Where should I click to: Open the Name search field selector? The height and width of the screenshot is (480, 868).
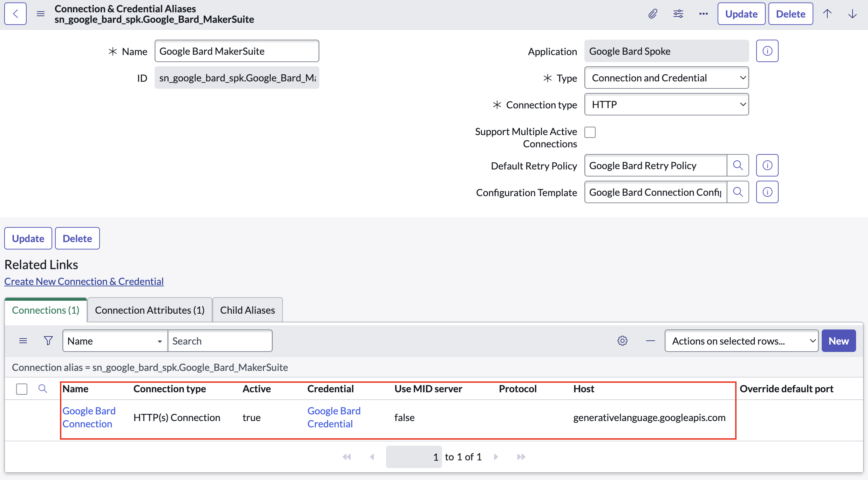pos(115,341)
